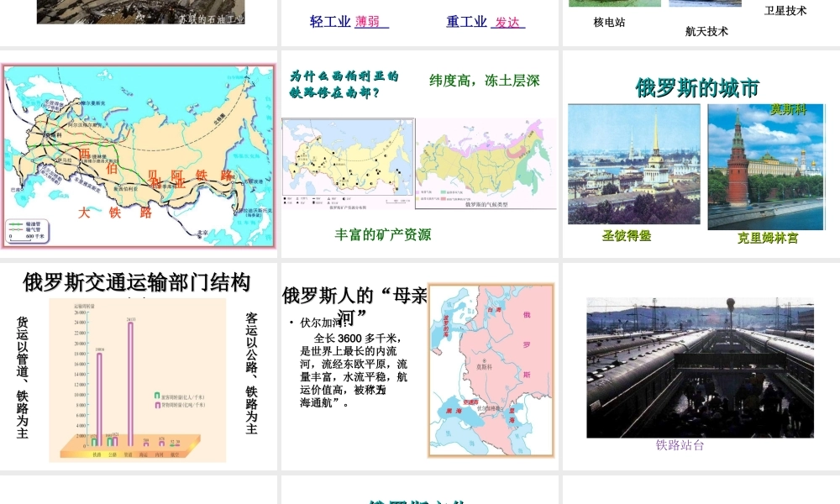Click the 纬度高，冻土层深 text
840x504 pixels.
point(485,81)
